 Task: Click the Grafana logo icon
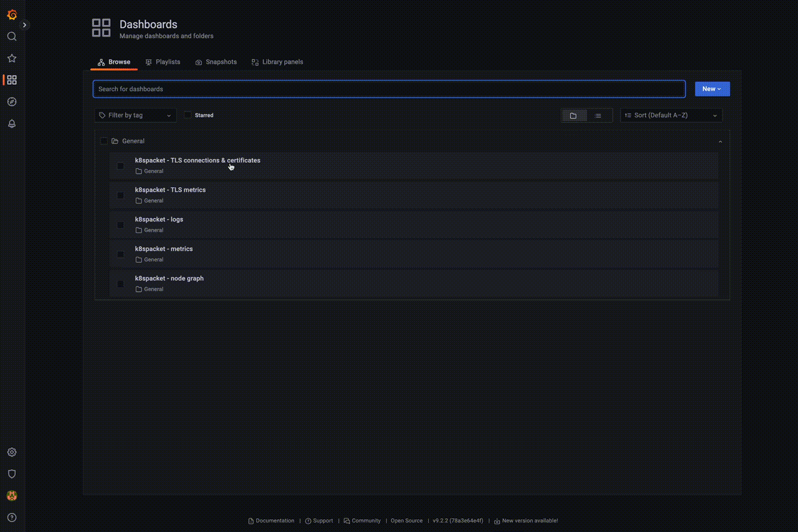pyautogui.click(x=12, y=15)
